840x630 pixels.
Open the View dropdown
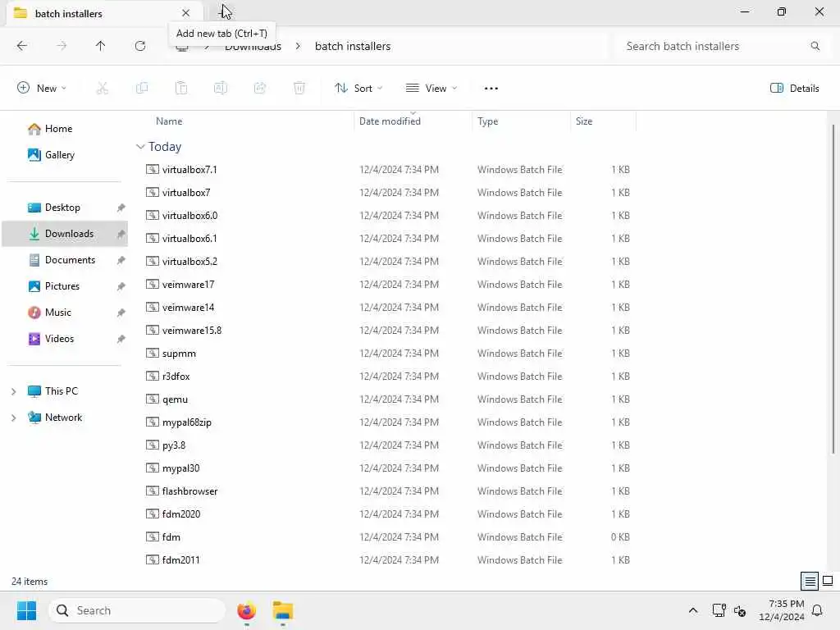pos(431,89)
